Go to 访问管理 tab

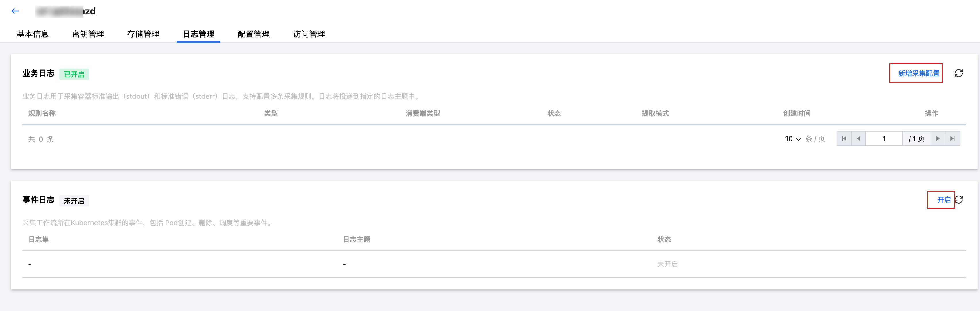tap(309, 34)
